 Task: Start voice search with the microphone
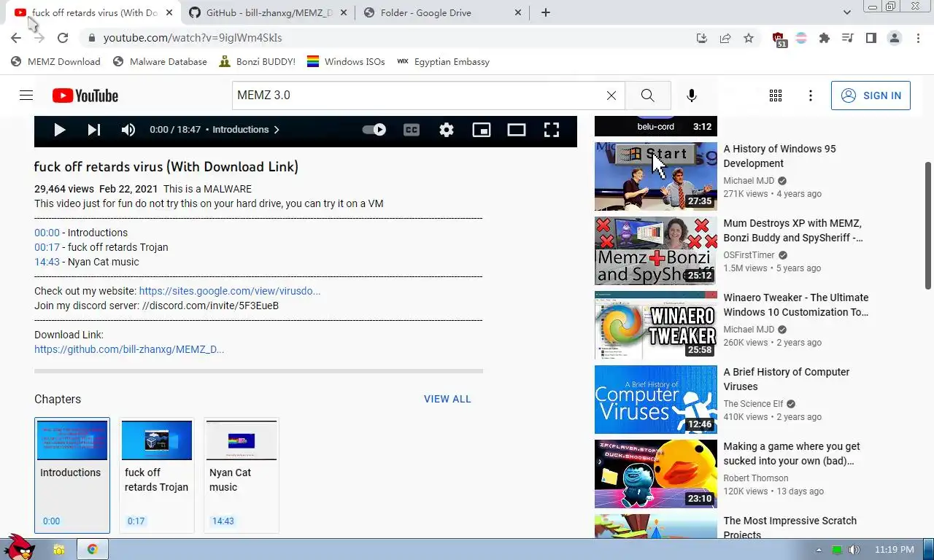coord(692,96)
